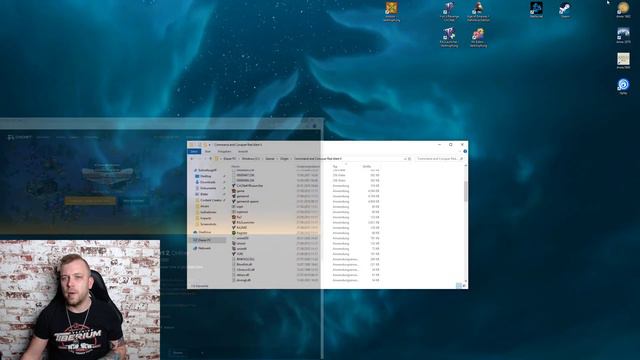Sort the file list by Name column
640x360 pixels.
pos(236,166)
